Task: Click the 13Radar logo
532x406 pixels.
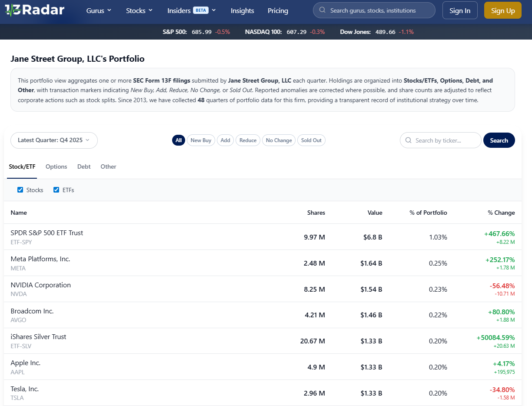Action: (34, 10)
